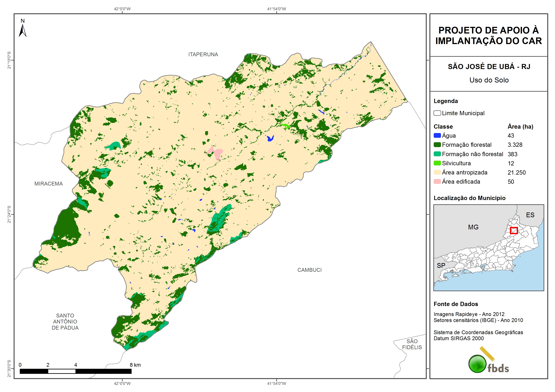Click the fbds green logo
555x392 pixels.
pyautogui.click(x=477, y=364)
